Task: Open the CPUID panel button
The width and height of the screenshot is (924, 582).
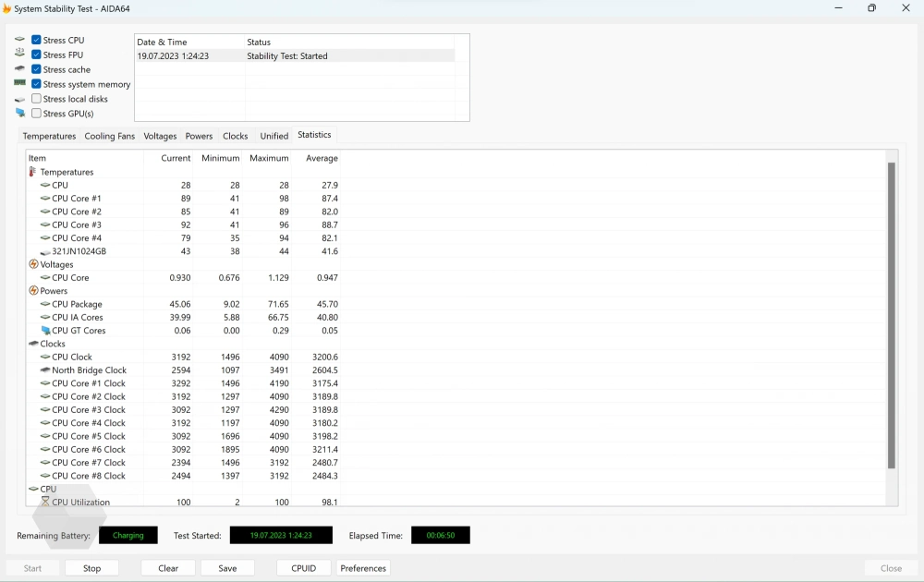Action: click(x=303, y=568)
